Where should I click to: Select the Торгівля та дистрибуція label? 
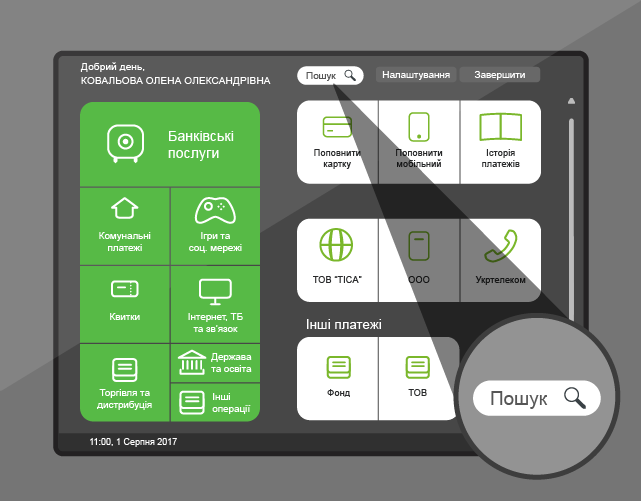[124, 398]
